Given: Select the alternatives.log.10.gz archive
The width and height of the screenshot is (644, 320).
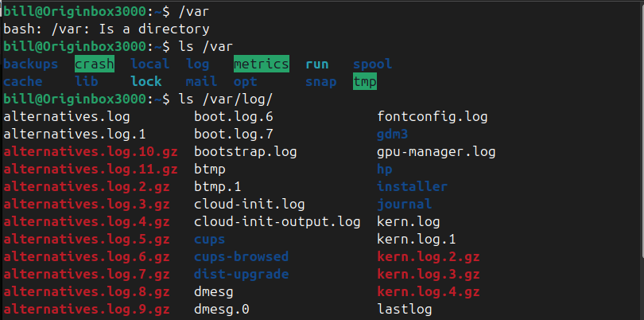Looking at the screenshot, I should (91, 151).
